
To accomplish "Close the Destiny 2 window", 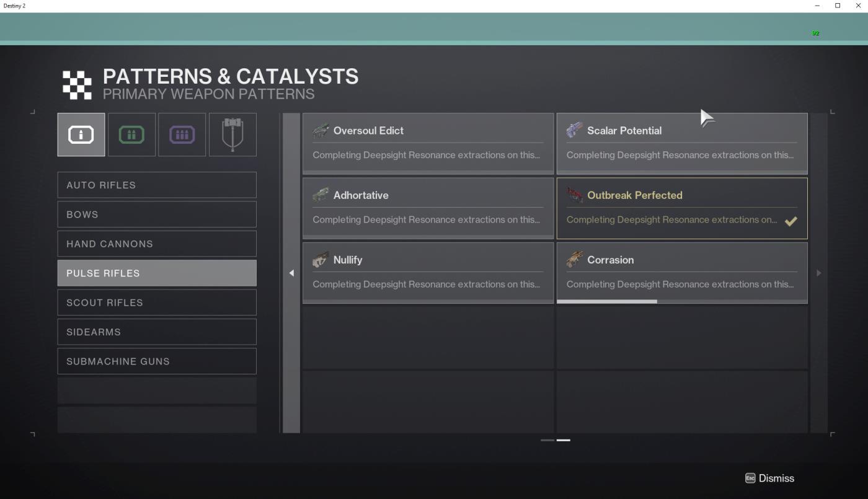I will (858, 6).
